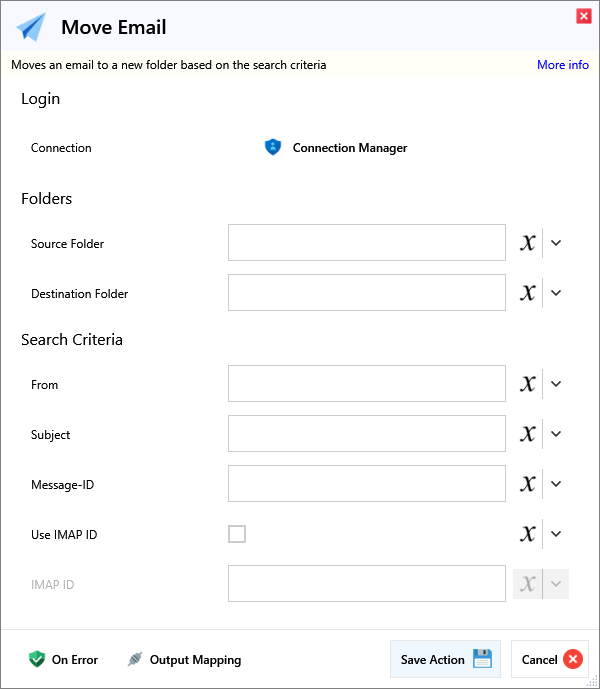
Task: Cancel the Move Email dialog
Action: [x=550, y=659]
